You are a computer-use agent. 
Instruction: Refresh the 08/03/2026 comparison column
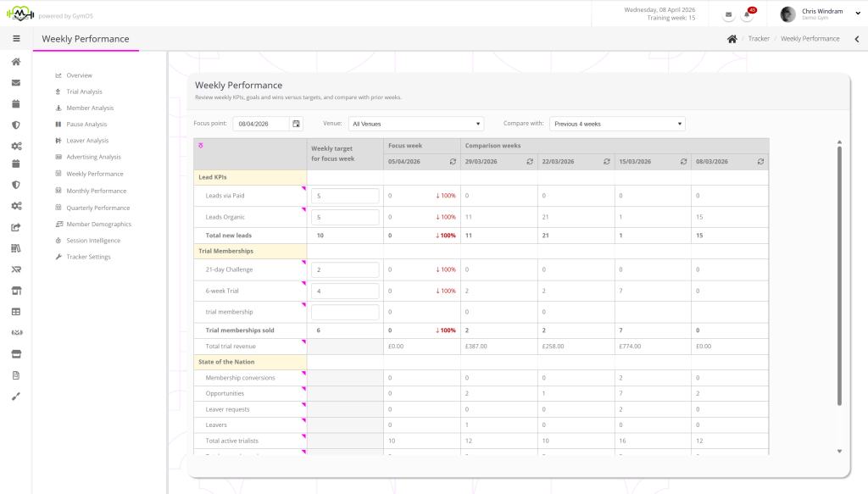click(x=760, y=161)
